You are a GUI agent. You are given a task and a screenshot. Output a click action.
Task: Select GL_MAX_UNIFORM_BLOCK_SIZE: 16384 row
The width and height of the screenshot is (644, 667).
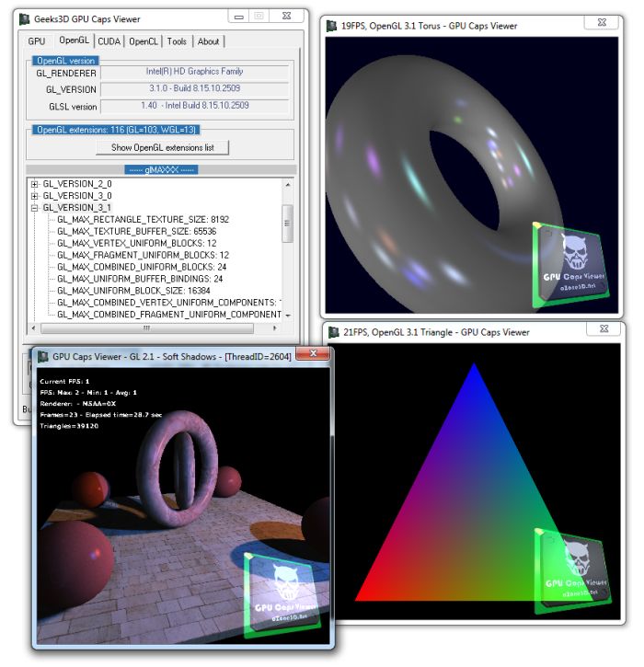[x=133, y=291]
